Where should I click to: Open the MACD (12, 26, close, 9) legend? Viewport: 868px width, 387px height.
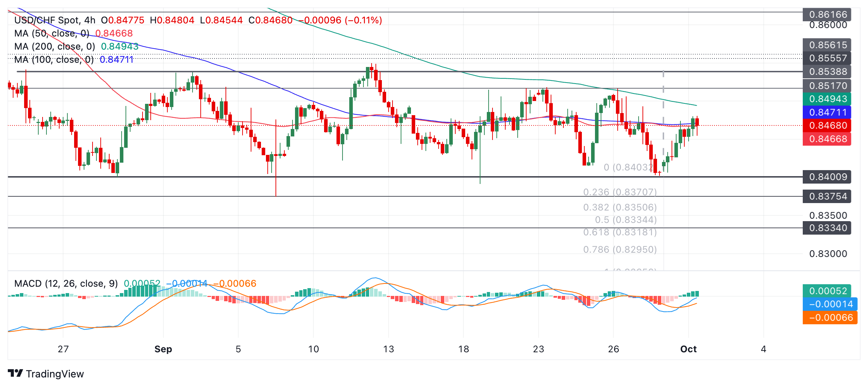pos(66,284)
